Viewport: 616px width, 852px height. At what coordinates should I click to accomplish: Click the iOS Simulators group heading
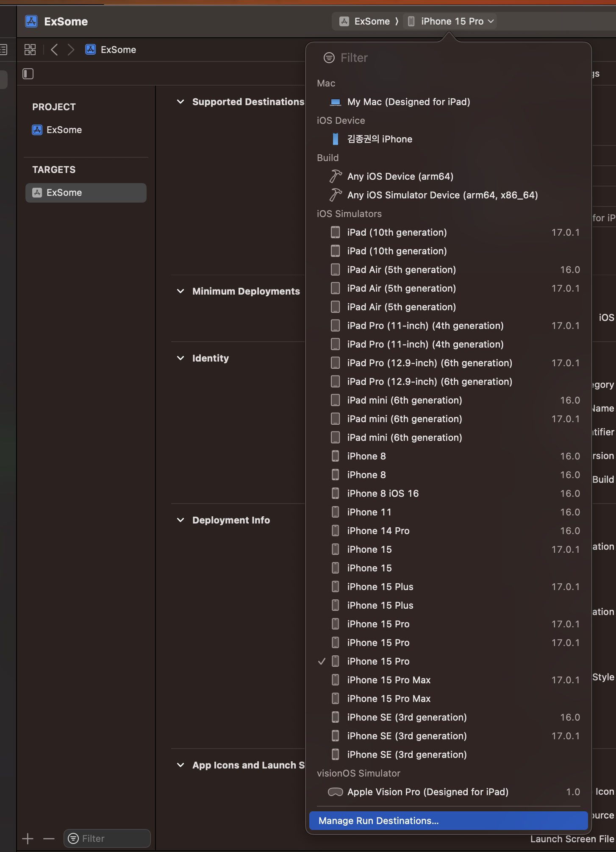(x=349, y=214)
